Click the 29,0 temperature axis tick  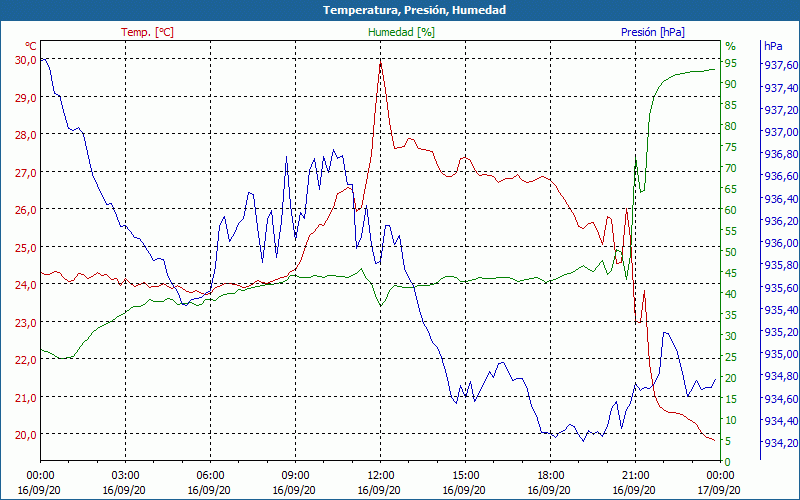26,97
